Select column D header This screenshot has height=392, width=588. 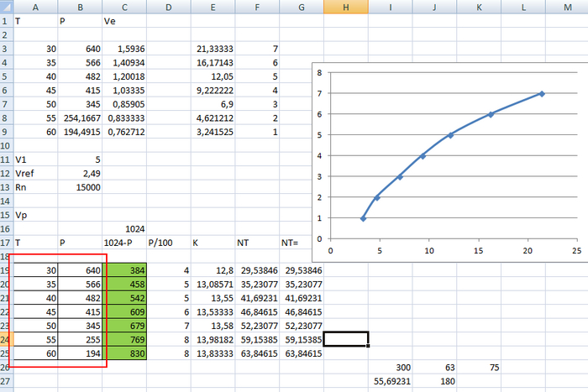coord(168,7)
